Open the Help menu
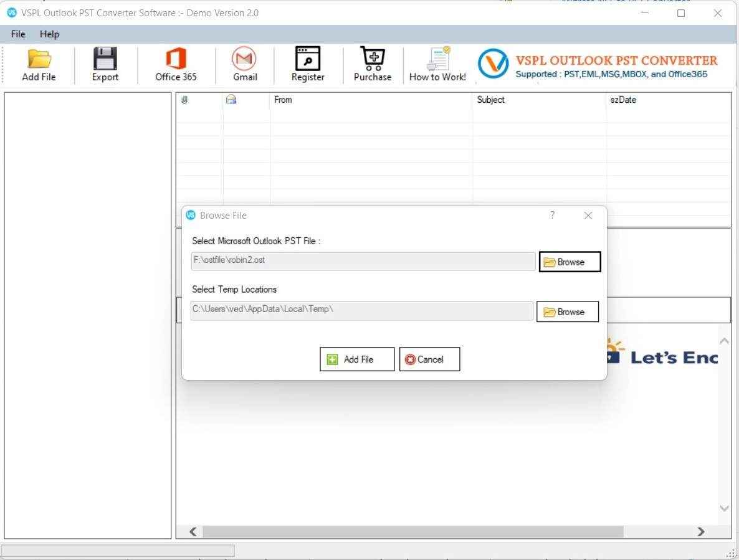739x560 pixels. pos(49,34)
